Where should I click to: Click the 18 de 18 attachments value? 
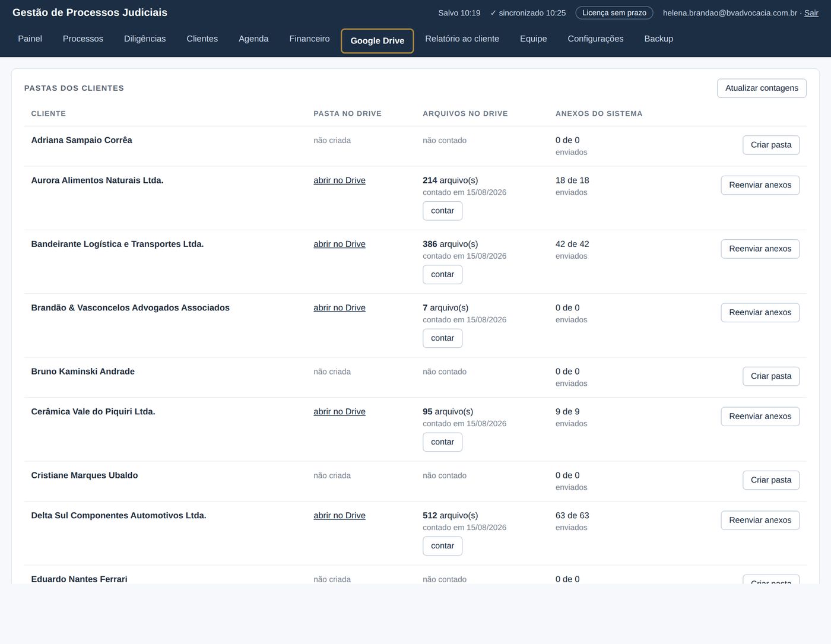point(572,180)
